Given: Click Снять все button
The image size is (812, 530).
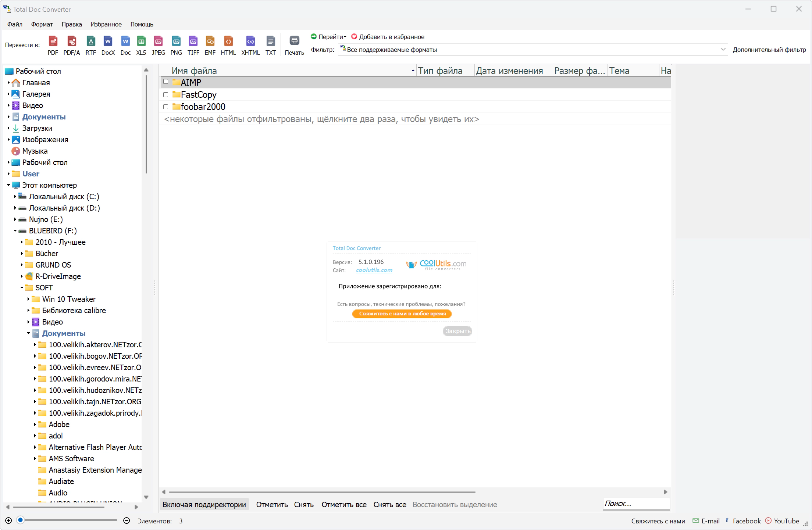Looking at the screenshot, I should coord(390,505).
